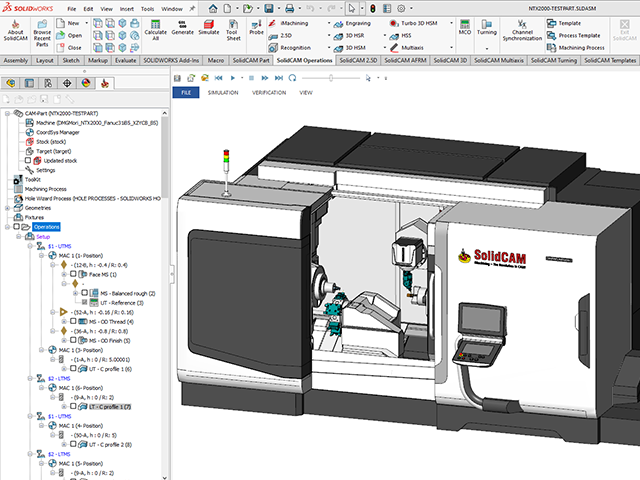Screen dimensions: 640x480
Task: Check LT - C profile 1 (7) operation
Action: [73, 406]
